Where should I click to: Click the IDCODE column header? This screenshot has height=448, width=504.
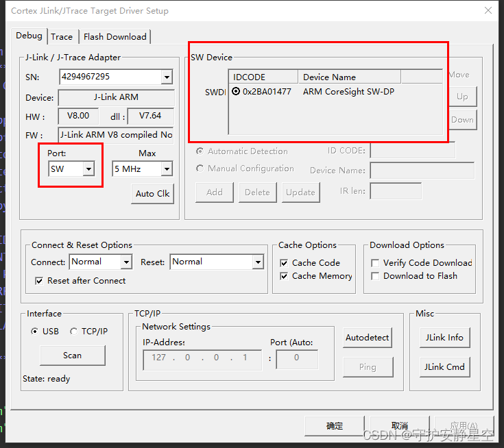tap(263, 77)
